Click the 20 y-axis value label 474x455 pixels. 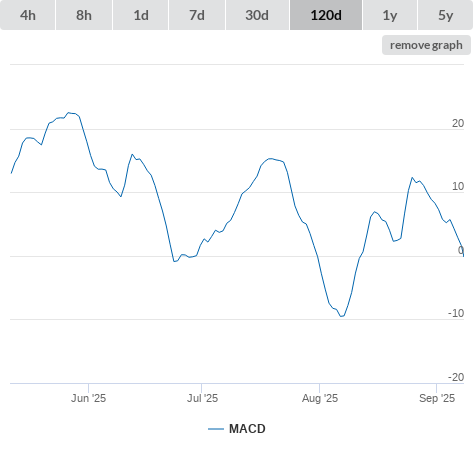click(458, 123)
